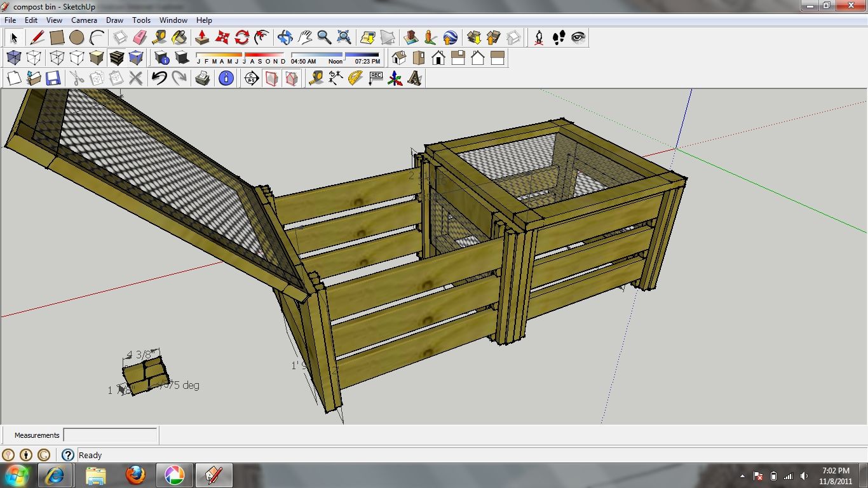Screen dimensions: 868x488
Task: Select the Tape Measure tool
Action: click(160, 37)
